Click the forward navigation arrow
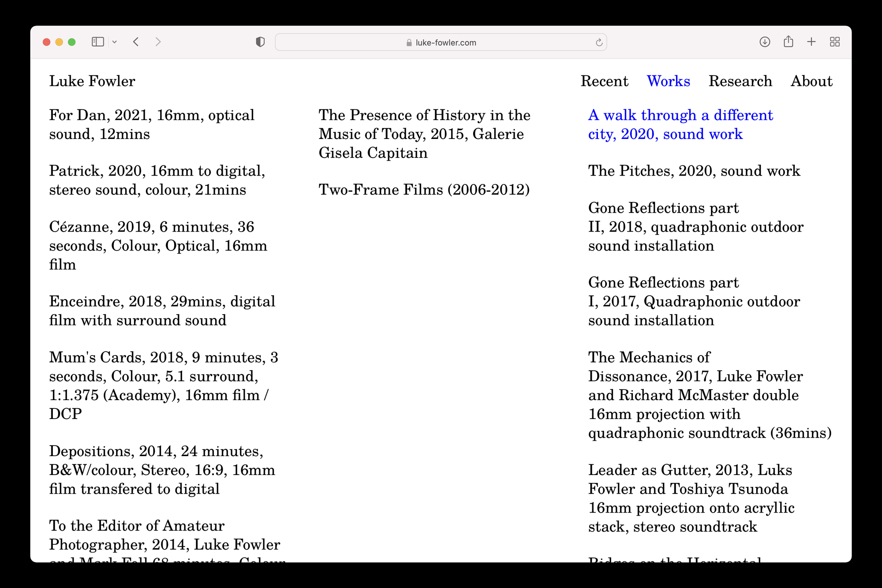 [158, 42]
